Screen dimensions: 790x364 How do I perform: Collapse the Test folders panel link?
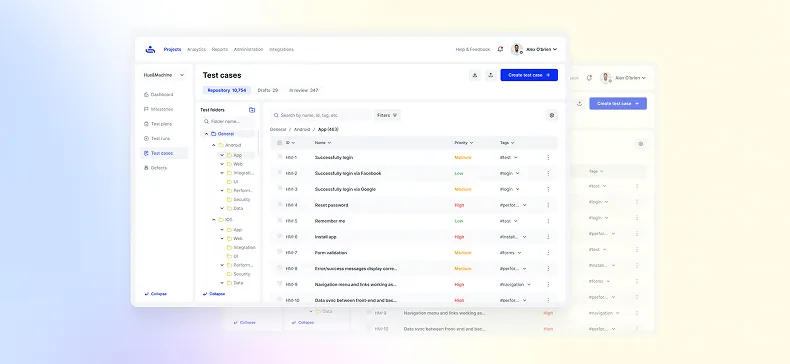(214, 294)
